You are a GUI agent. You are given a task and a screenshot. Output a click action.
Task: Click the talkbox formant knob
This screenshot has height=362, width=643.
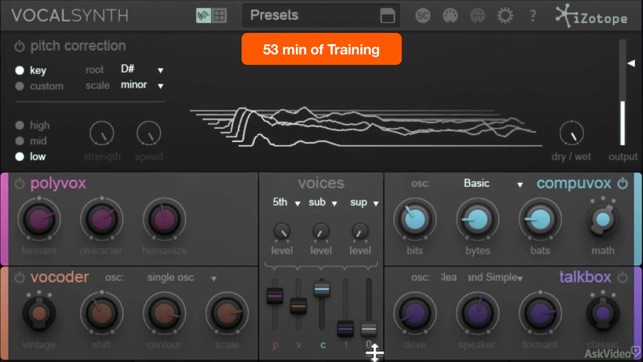point(540,313)
